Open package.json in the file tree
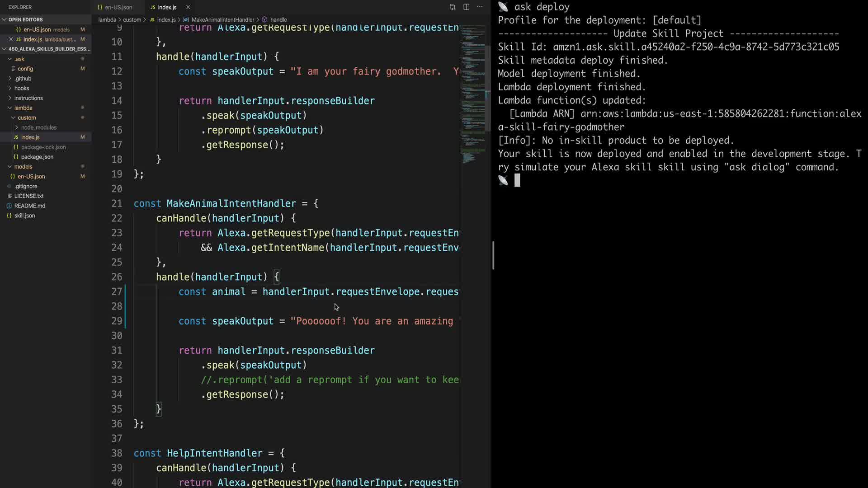 point(37,157)
